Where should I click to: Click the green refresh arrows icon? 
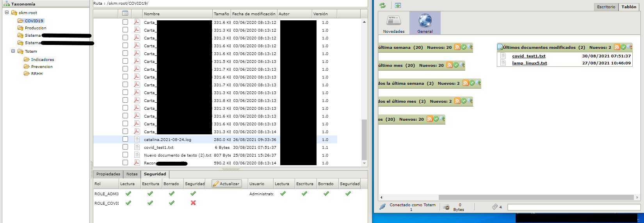click(x=382, y=5)
